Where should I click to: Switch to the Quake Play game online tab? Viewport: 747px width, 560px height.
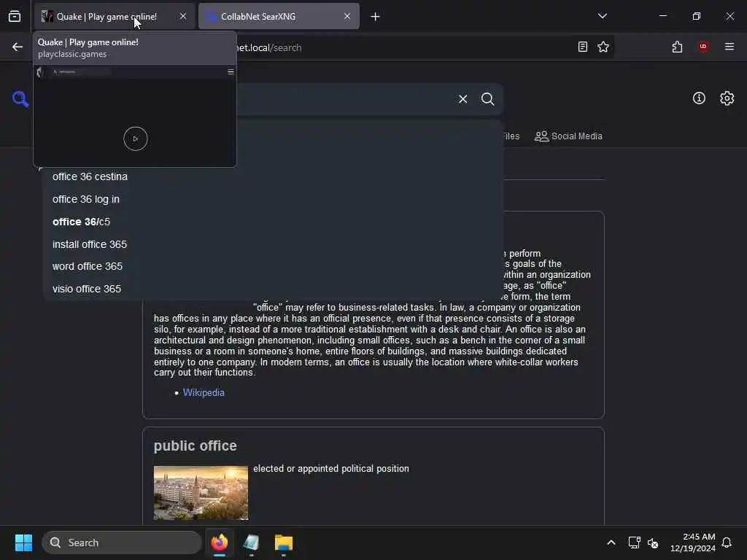pyautogui.click(x=115, y=16)
